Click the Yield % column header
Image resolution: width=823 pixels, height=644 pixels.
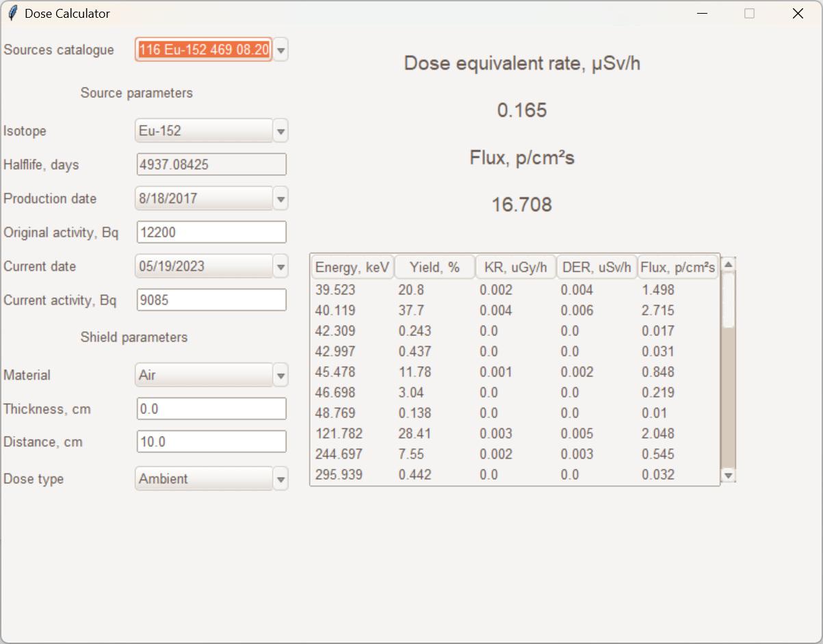pos(434,267)
